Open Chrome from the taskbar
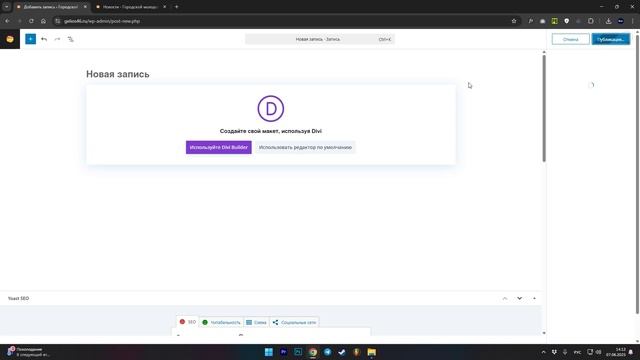This screenshot has width=640, height=360. pos(313,352)
